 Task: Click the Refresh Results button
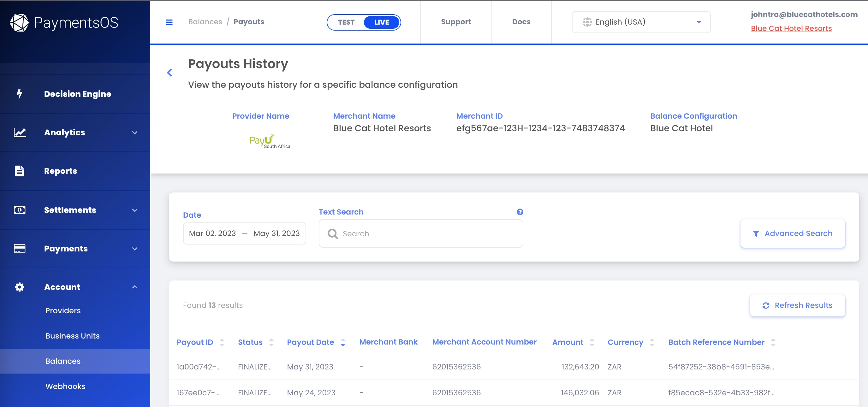(798, 305)
